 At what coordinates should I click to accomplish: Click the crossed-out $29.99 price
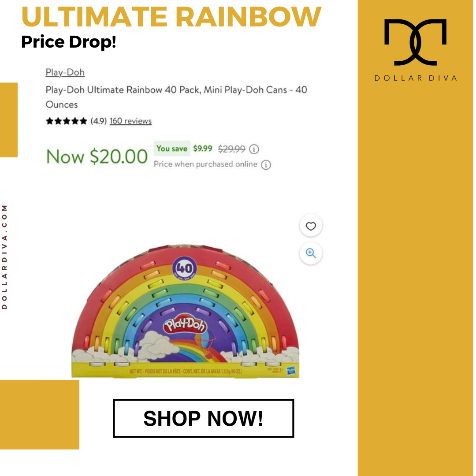[232, 149]
